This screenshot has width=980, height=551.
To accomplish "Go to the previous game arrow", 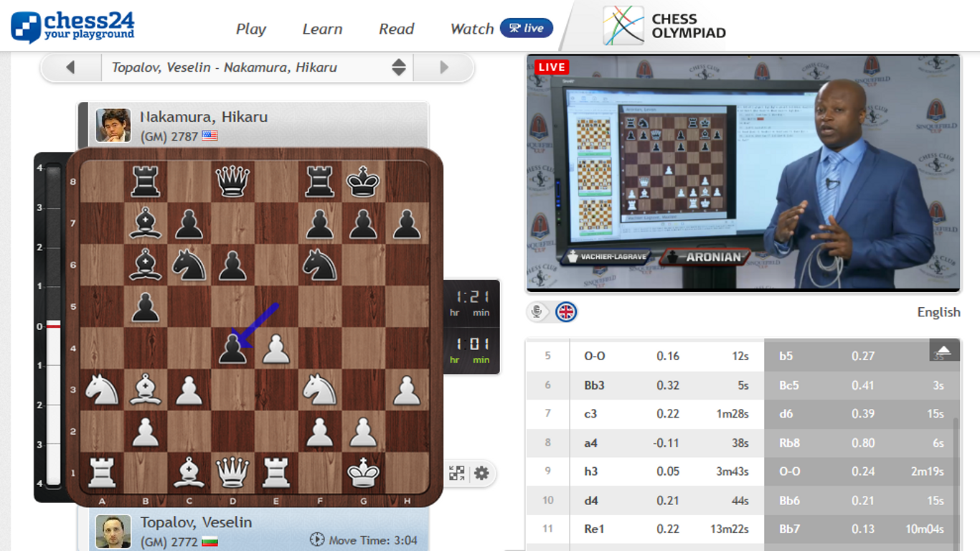I will pyautogui.click(x=70, y=67).
